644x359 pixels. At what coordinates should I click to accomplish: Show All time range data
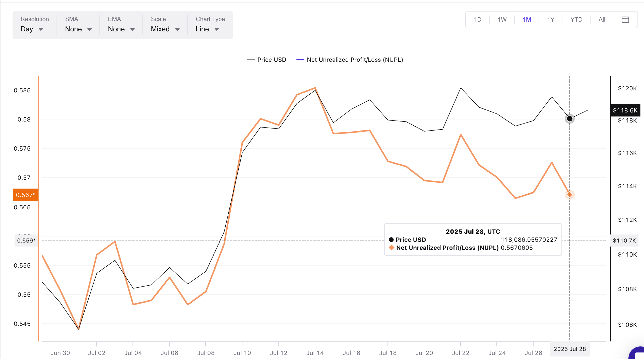pos(602,20)
